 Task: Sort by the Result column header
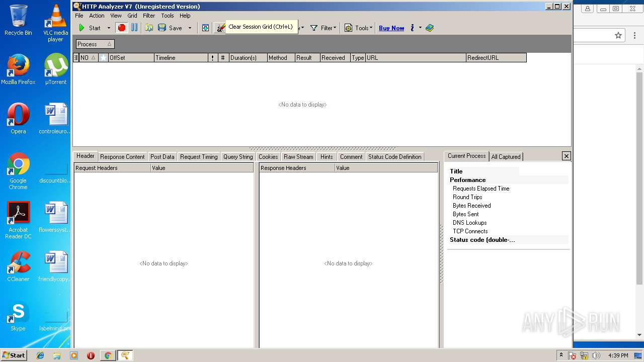tap(307, 58)
